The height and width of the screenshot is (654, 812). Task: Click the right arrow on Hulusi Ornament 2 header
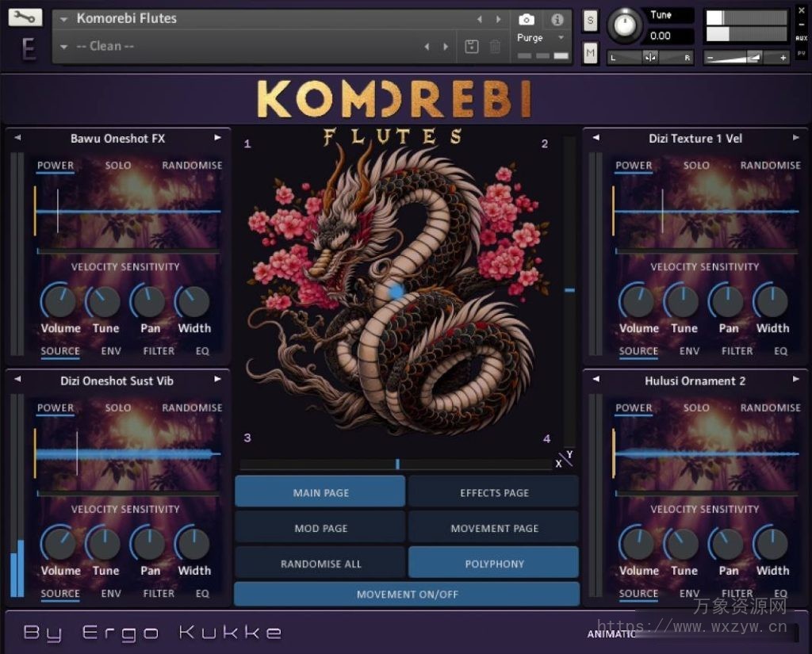coord(796,381)
